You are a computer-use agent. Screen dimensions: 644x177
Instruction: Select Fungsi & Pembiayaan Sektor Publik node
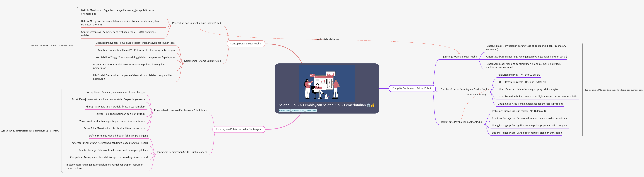tap(412, 88)
